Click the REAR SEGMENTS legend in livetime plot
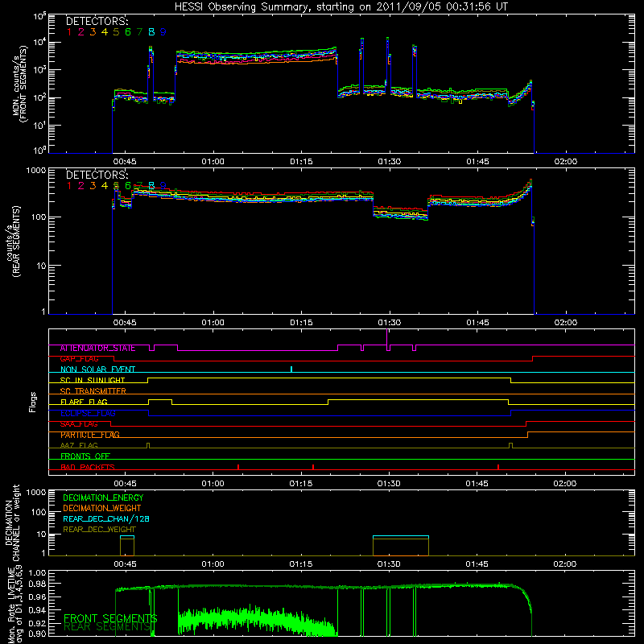The width and height of the screenshot is (644, 644). point(107,626)
